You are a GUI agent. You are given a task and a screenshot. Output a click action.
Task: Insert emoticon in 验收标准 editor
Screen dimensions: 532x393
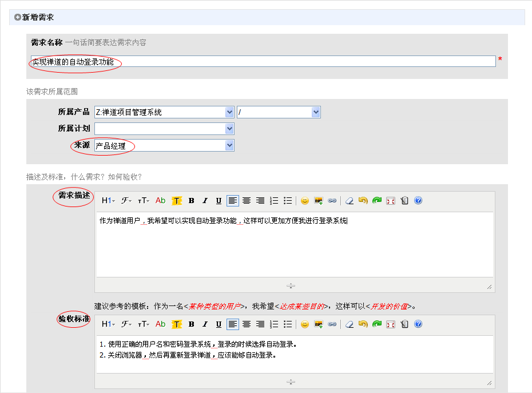[x=305, y=324]
